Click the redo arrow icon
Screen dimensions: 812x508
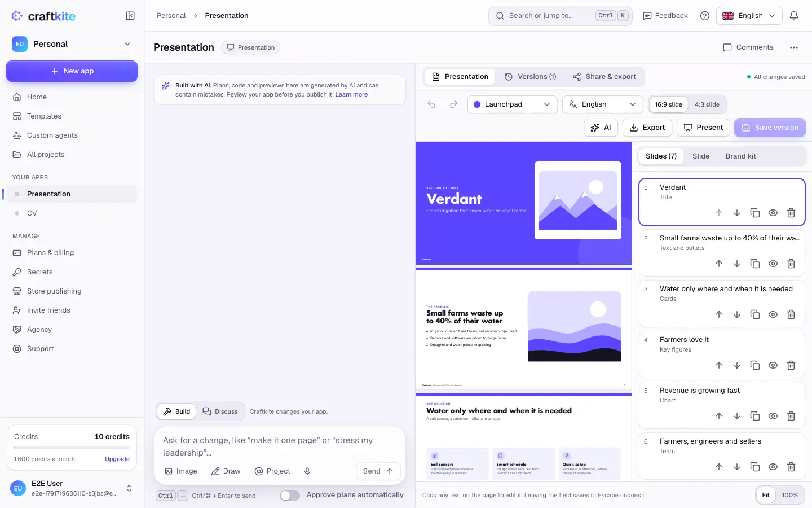(x=454, y=104)
